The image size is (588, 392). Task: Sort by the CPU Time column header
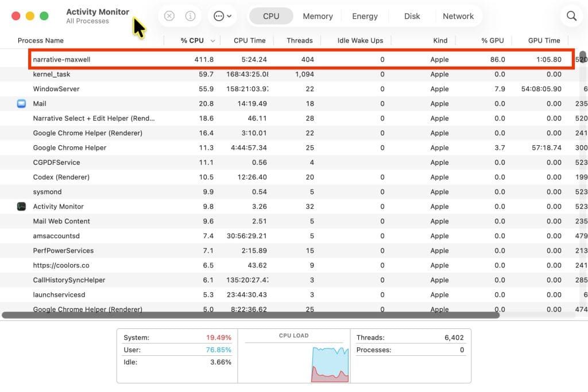(249, 41)
